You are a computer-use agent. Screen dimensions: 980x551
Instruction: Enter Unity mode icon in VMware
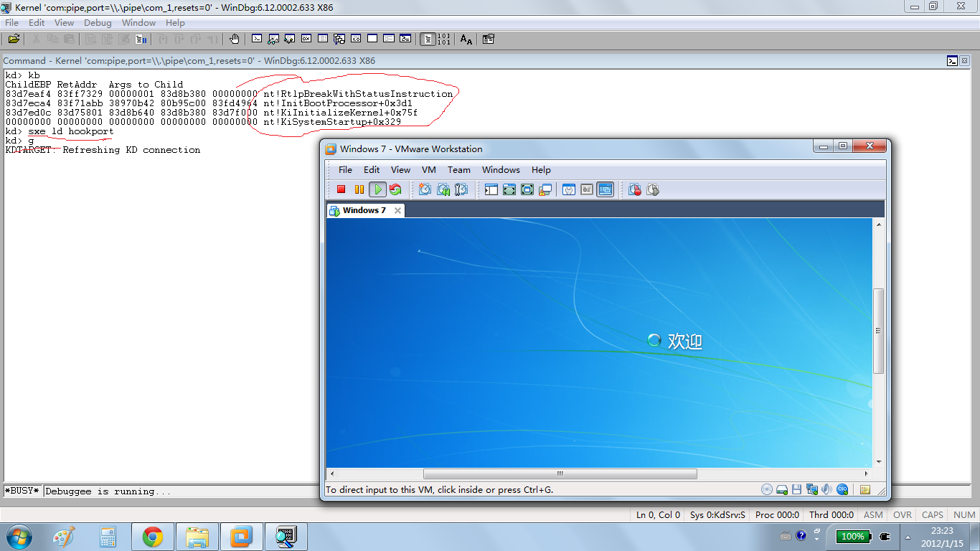[545, 189]
